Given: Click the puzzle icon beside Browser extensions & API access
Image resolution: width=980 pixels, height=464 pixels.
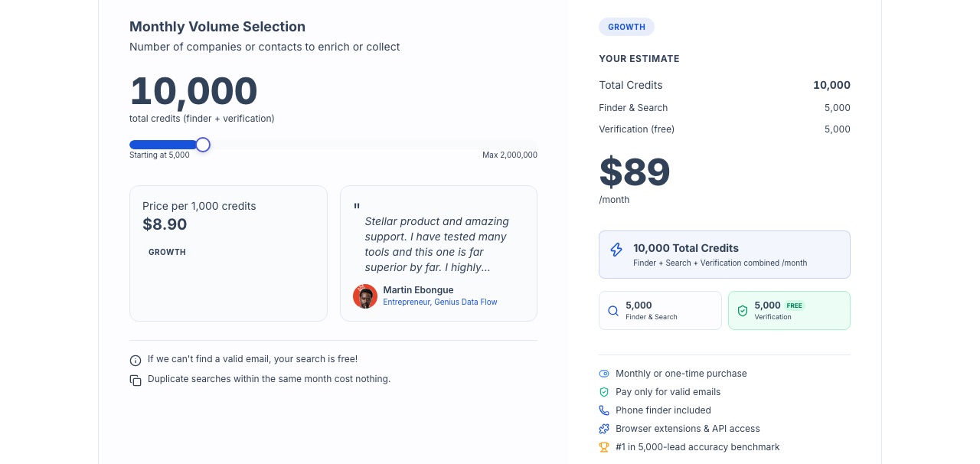Looking at the screenshot, I should [x=604, y=429].
